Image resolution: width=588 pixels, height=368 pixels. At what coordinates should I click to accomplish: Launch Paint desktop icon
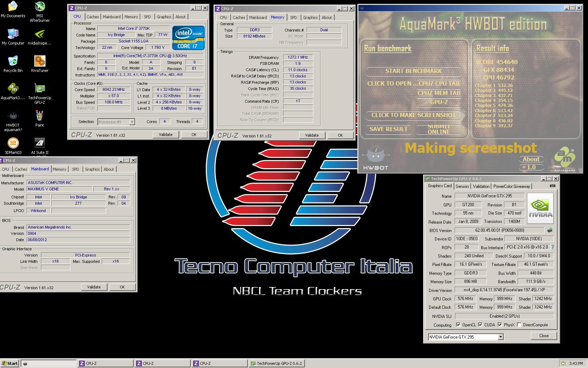[x=40, y=119]
